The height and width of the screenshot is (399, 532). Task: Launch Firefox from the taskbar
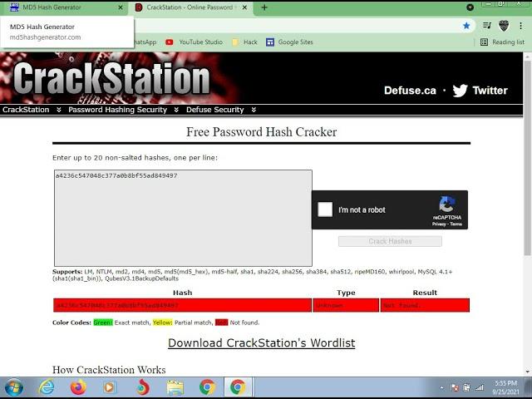(78, 387)
